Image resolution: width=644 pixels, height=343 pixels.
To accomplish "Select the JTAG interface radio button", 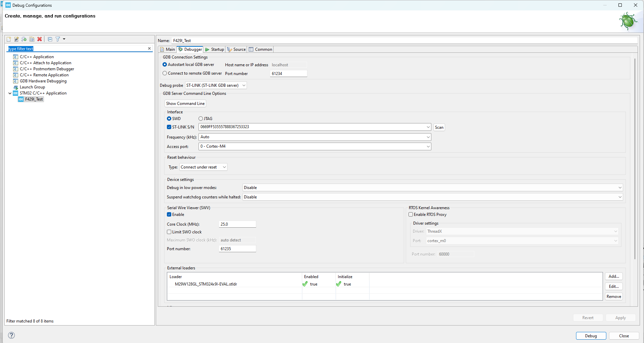I will (x=201, y=119).
